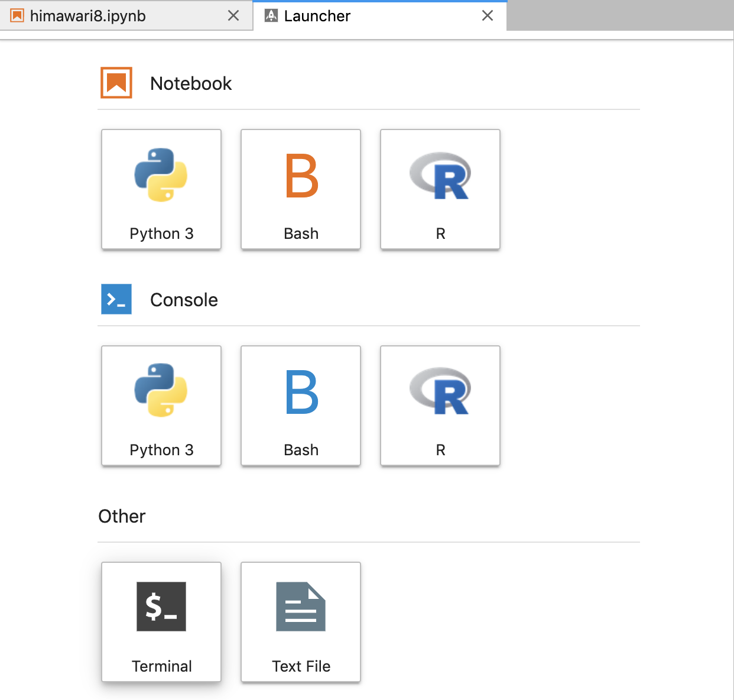This screenshot has height=700, width=734.
Task: Click the orange Notebook section icon
Action: [116, 83]
